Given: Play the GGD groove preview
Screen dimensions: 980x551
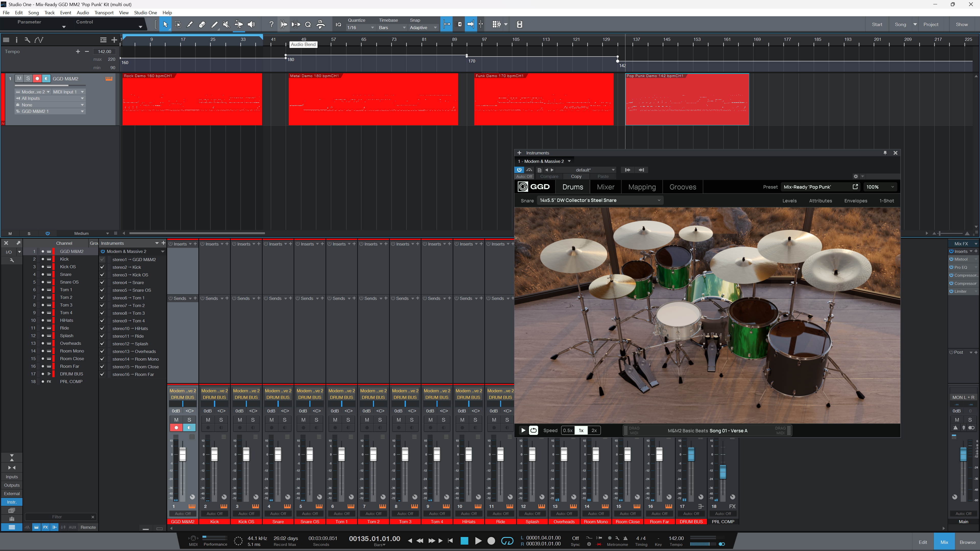Looking at the screenshot, I should [x=523, y=431].
